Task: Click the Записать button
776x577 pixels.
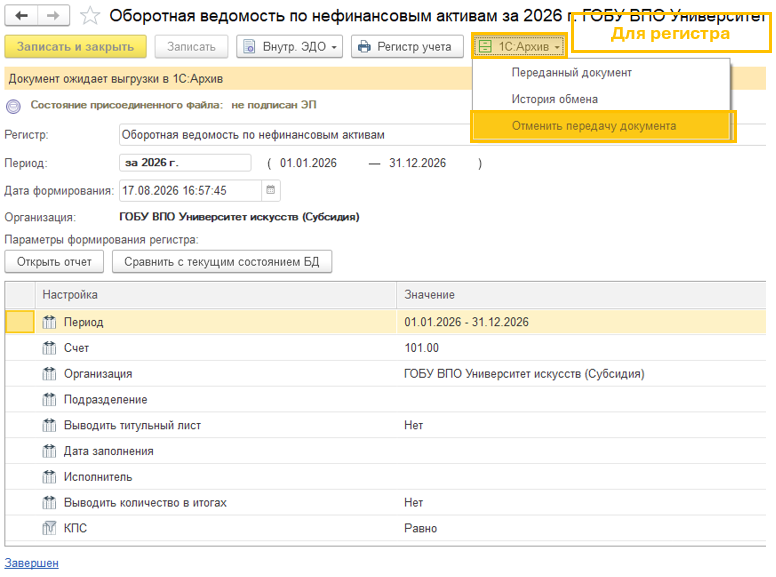Action: click(x=191, y=47)
